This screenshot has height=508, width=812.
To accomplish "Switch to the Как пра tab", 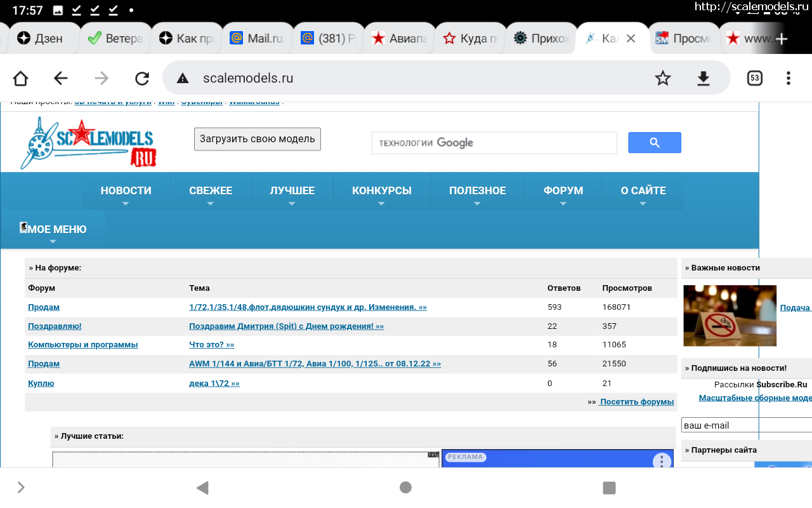I will (187, 39).
